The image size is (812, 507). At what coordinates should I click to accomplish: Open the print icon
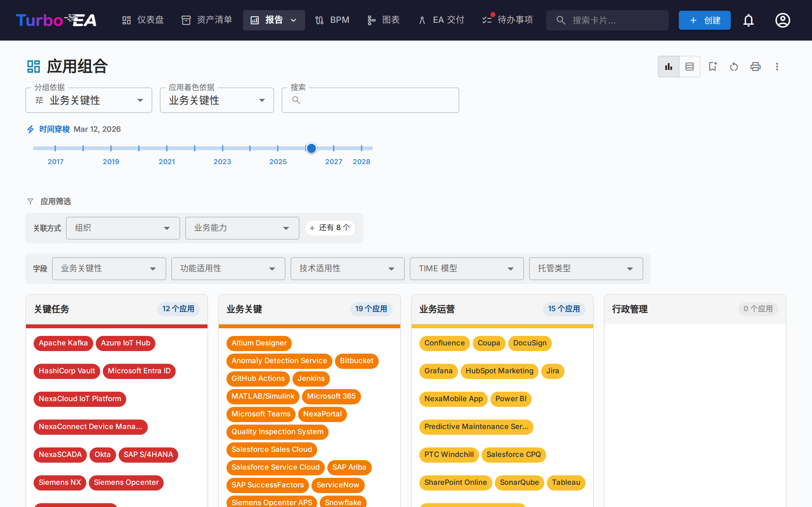point(755,67)
